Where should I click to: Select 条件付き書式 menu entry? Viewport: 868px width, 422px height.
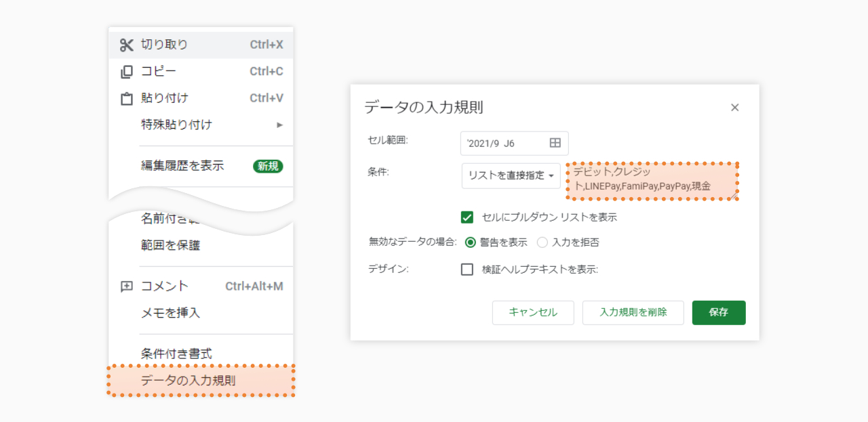click(176, 354)
